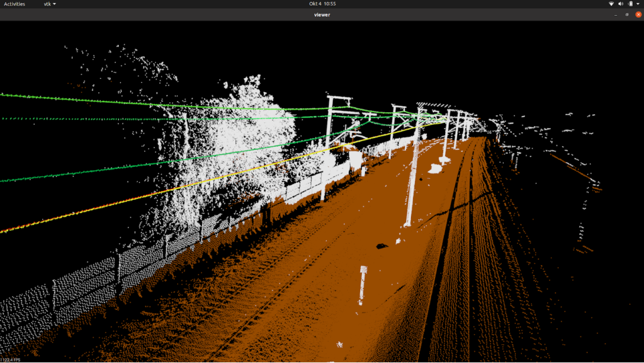Click the volume speaker icon
644x363 pixels.
[620, 4]
